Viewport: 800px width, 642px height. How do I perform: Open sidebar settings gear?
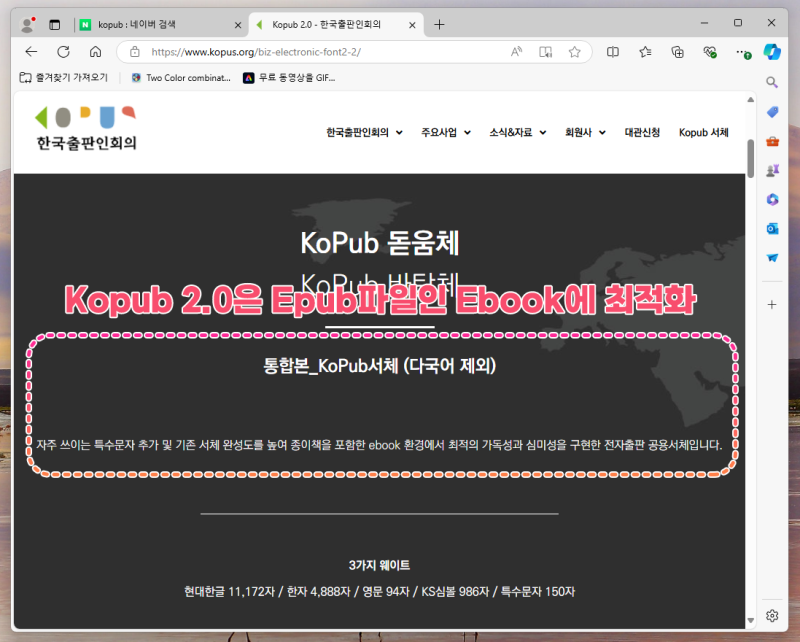click(x=772, y=615)
